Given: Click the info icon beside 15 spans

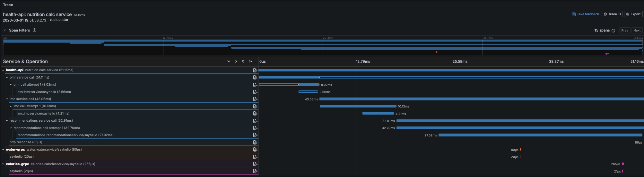Looking at the screenshot, I should (613, 31).
